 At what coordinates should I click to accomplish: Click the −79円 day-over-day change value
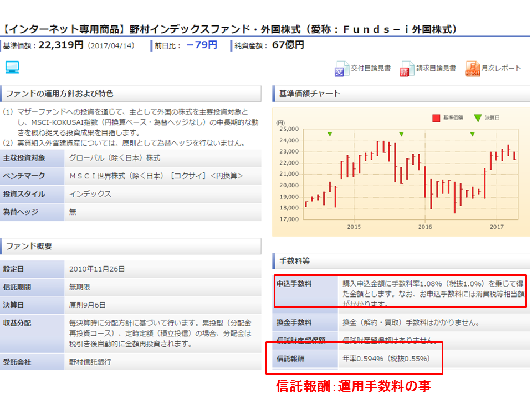pos(202,45)
